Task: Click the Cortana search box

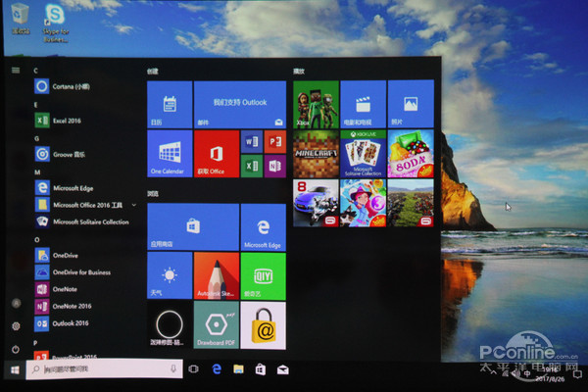Action: click(x=108, y=368)
